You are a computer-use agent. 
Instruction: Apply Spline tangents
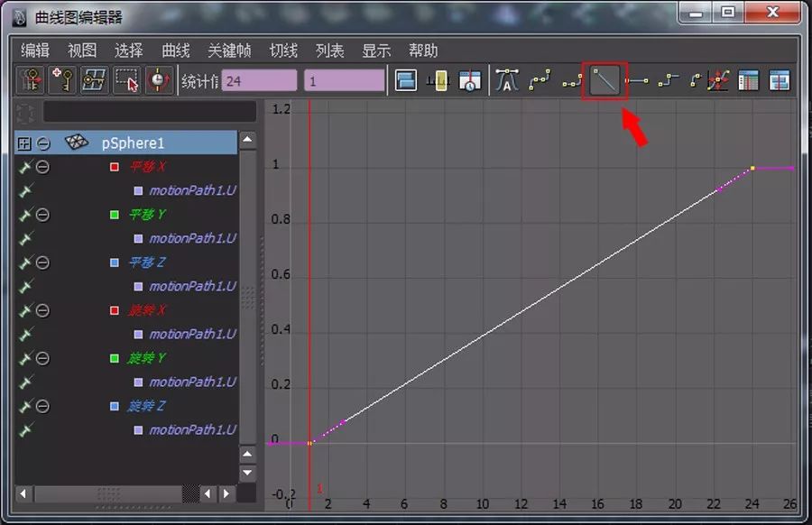[540, 81]
